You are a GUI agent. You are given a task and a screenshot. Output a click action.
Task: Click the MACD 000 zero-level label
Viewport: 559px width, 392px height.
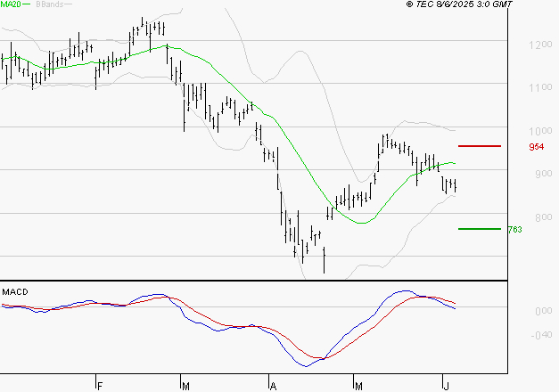(544, 311)
